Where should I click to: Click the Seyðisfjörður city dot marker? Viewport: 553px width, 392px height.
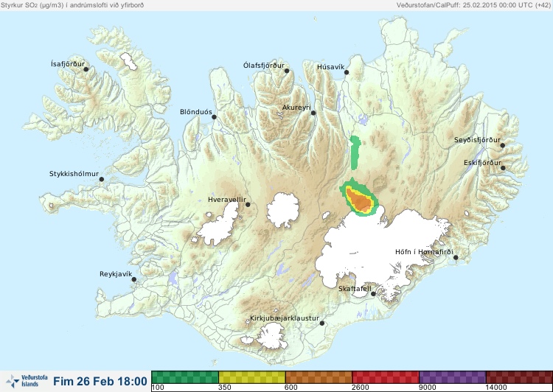tap(503, 145)
